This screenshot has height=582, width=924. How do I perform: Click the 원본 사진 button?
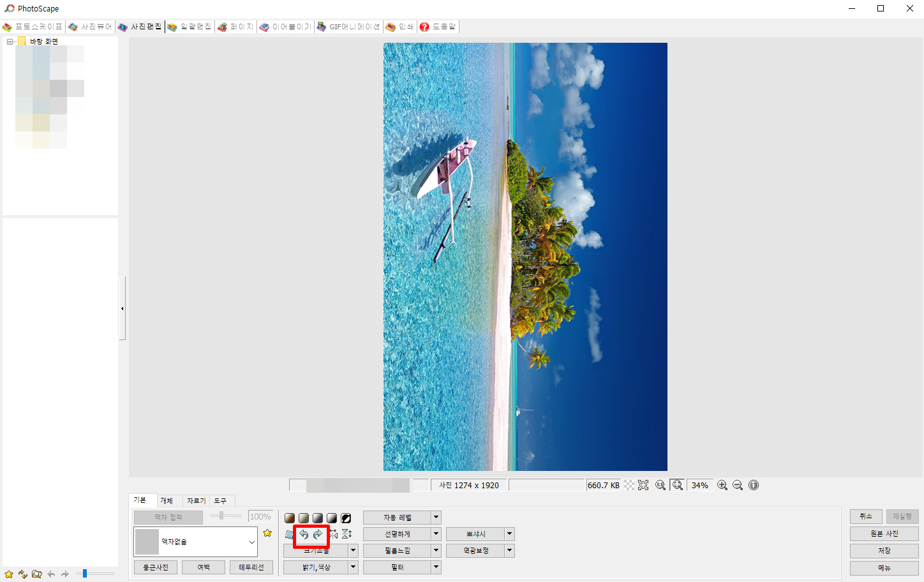tap(884, 533)
